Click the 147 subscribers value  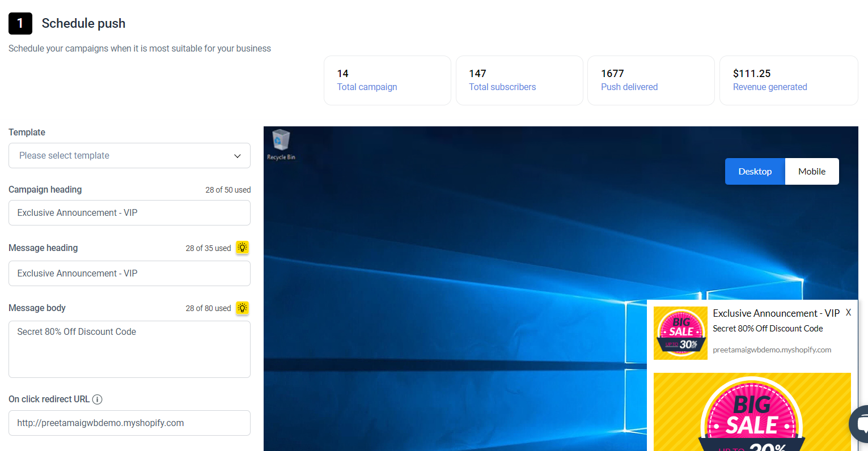click(477, 74)
